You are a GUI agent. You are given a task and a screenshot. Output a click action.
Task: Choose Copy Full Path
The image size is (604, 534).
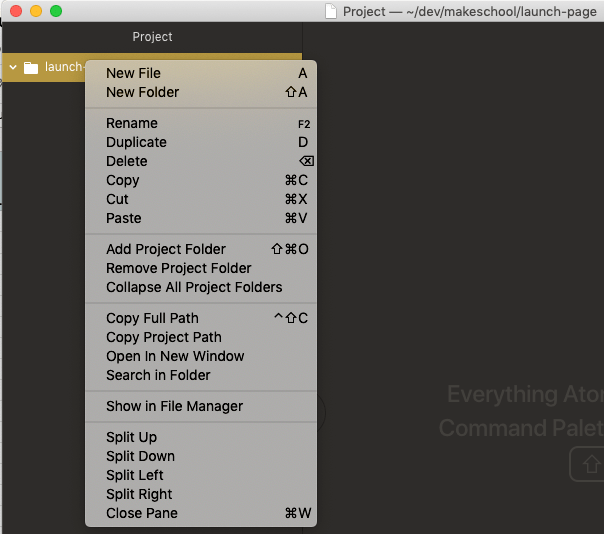pos(152,318)
